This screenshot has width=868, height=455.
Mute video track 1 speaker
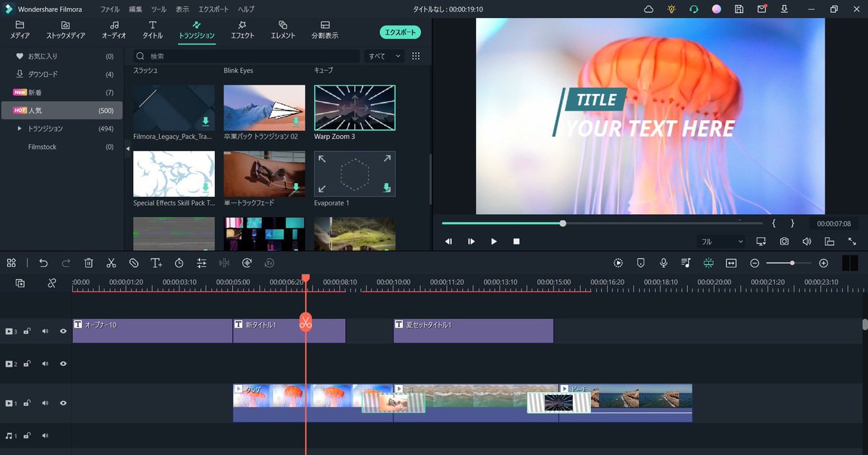(45, 403)
